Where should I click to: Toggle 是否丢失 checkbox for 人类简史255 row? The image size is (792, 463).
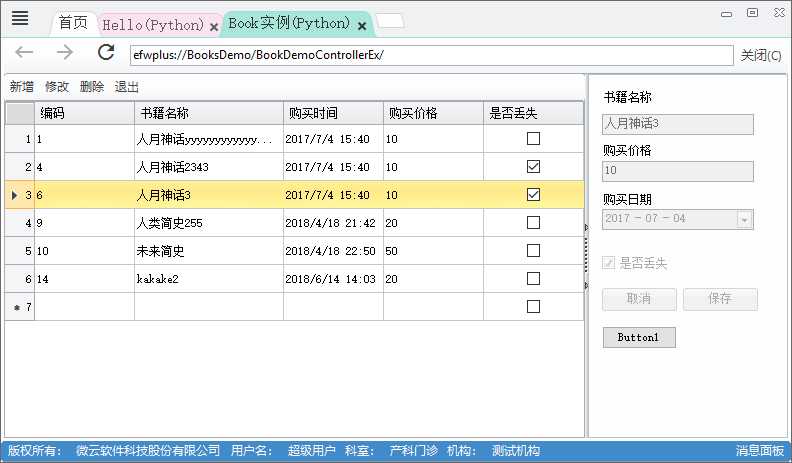(x=533, y=223)
